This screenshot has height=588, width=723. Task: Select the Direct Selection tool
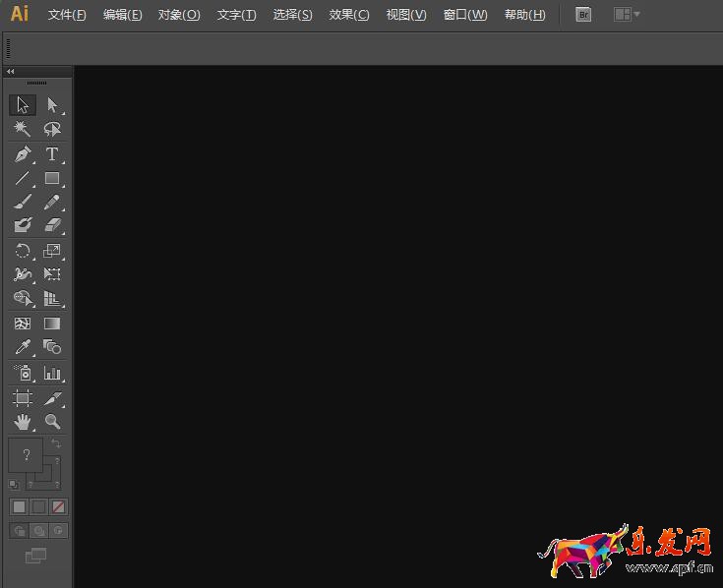52,105
